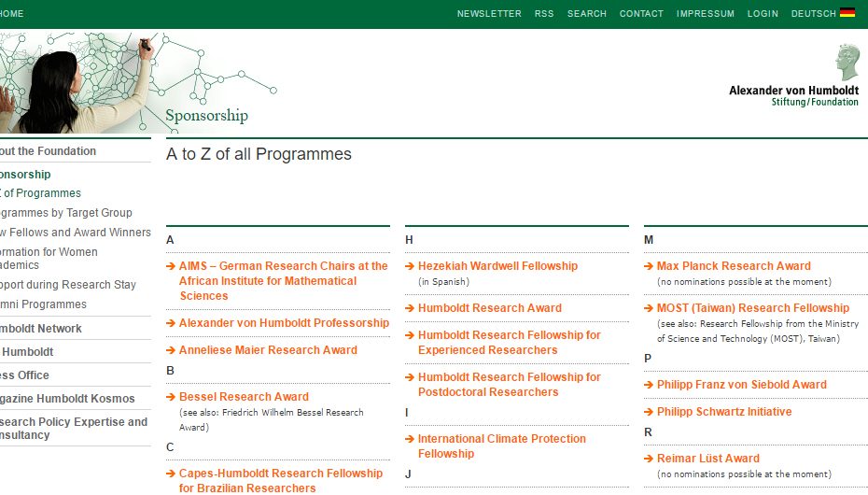
Task: Click the German flag icon
Action: (847, 13)
